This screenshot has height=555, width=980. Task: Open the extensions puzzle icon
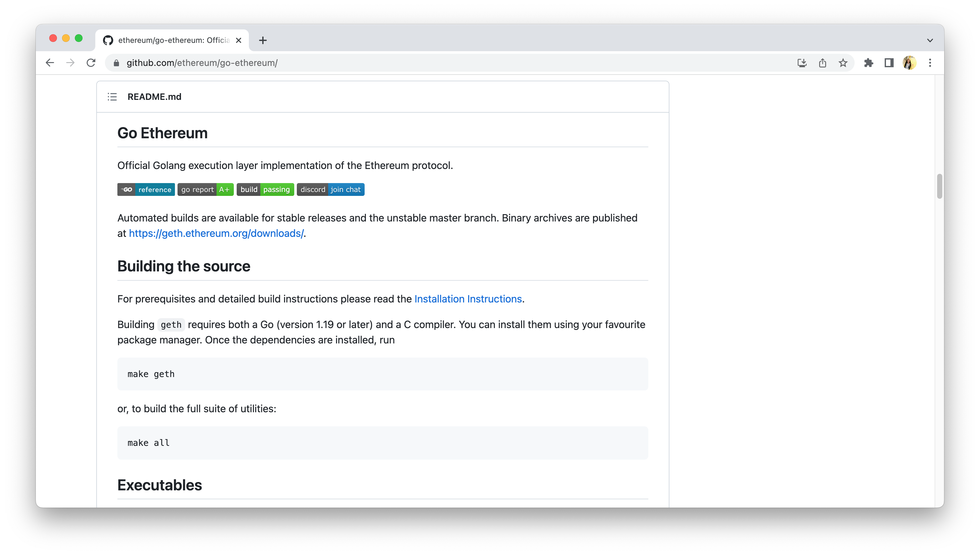[868, 63]
